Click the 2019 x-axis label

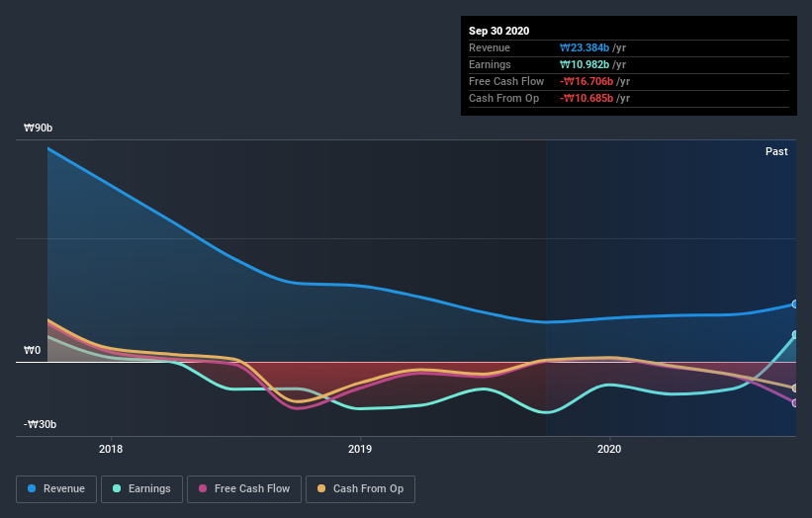click(x=360, y=449)
